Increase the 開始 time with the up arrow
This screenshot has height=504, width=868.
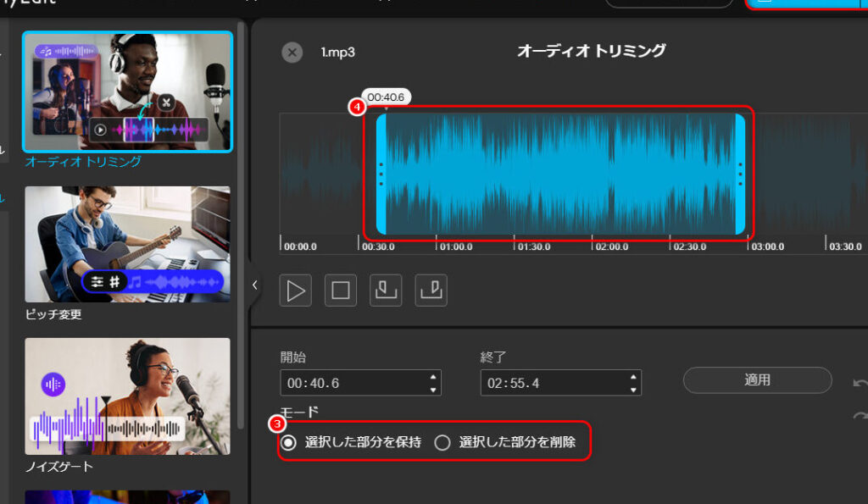(434, 377)
